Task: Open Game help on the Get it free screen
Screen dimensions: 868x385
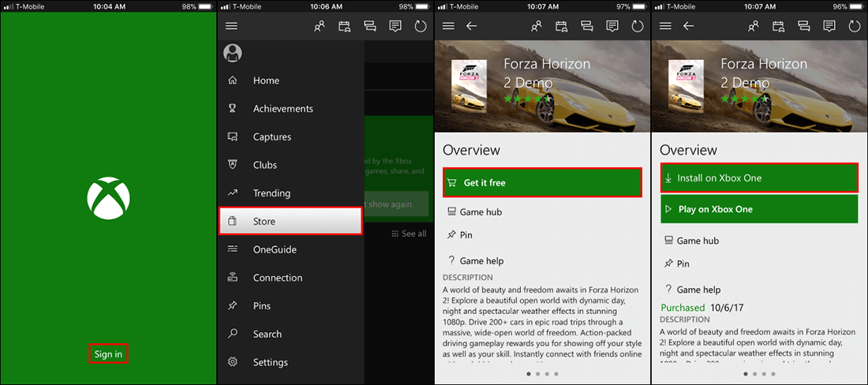Action: [x=475, y=260]
